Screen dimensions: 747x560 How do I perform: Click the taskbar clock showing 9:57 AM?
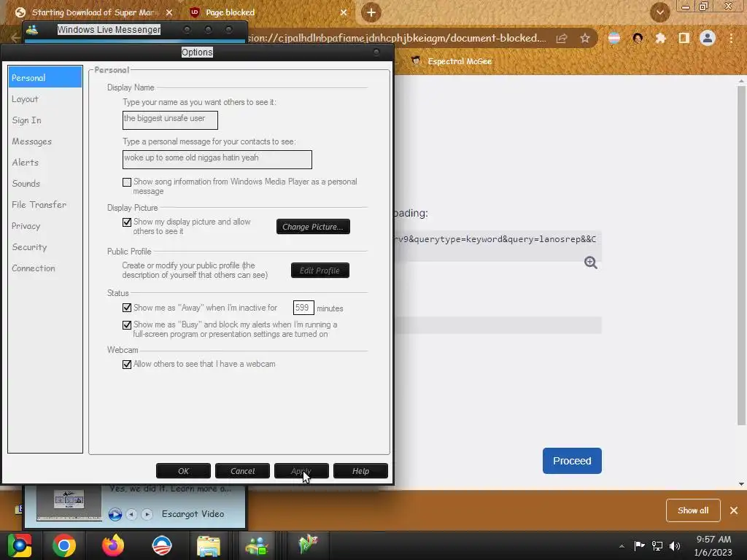click(713, 545)
